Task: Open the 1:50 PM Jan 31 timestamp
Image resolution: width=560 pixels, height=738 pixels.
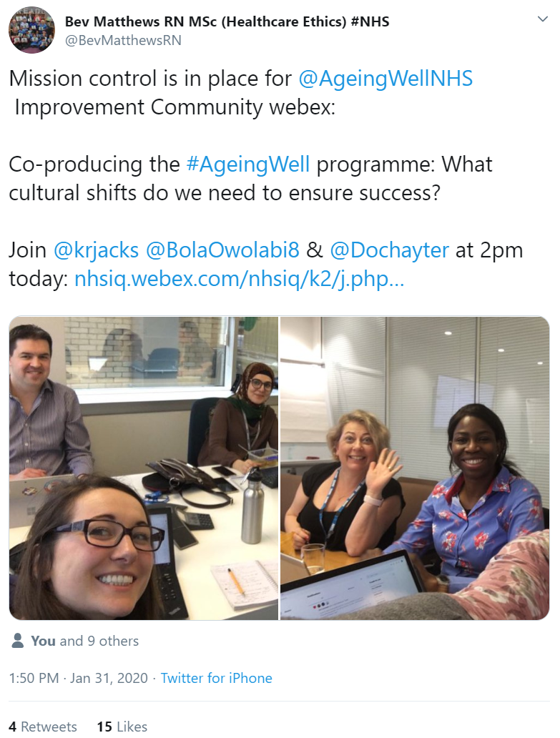Action: pyautogui.click(x=78, y=678)
